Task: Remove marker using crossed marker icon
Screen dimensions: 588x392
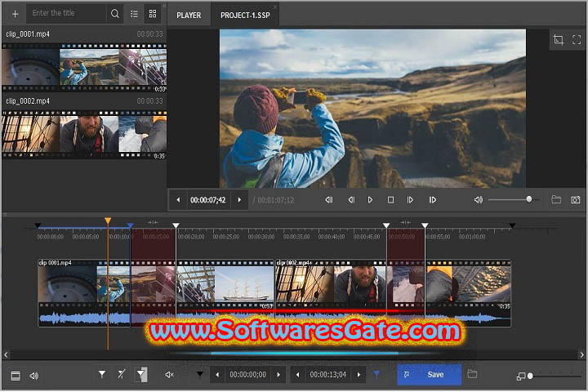Action: click(x=121, y=374)
